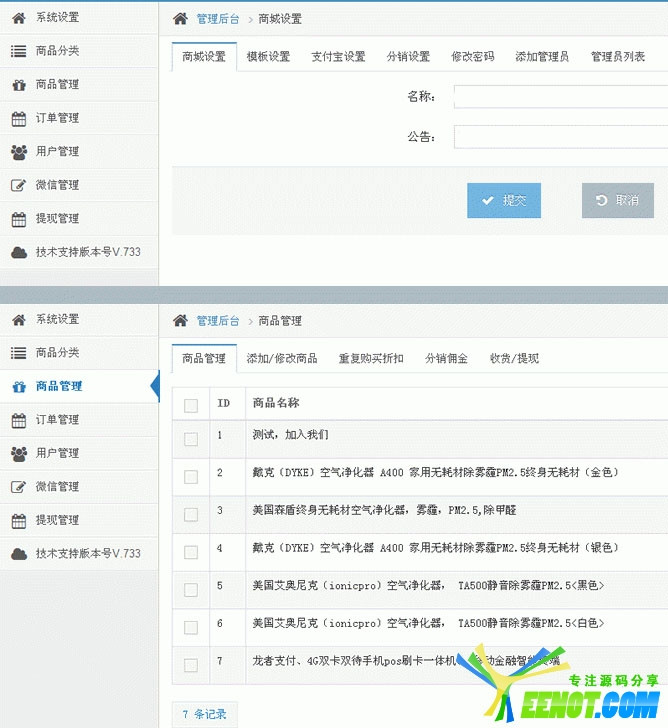Click the 戴克 A400 (银色) product name
This screenshot has width=668, height=728.
tap(435, 548)
